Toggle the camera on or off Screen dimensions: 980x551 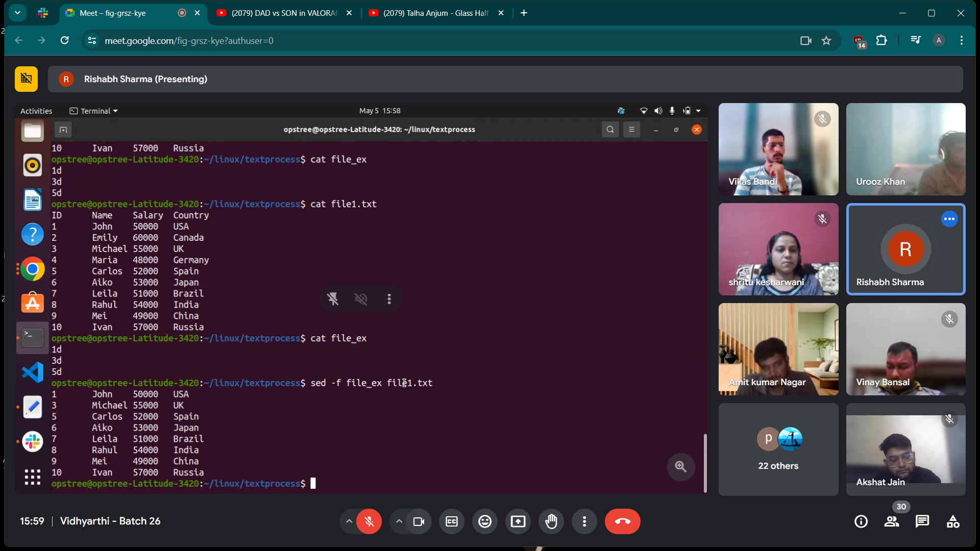coord(419,521)
